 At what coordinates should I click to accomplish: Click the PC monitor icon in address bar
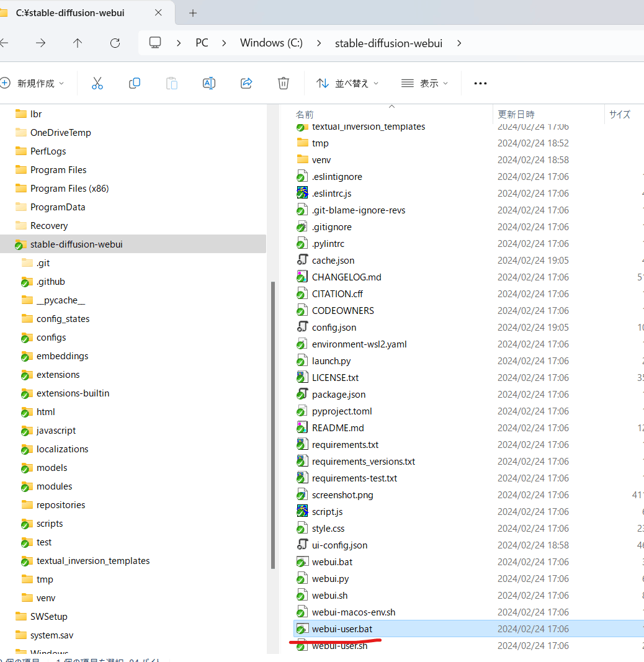coord(155,43)
